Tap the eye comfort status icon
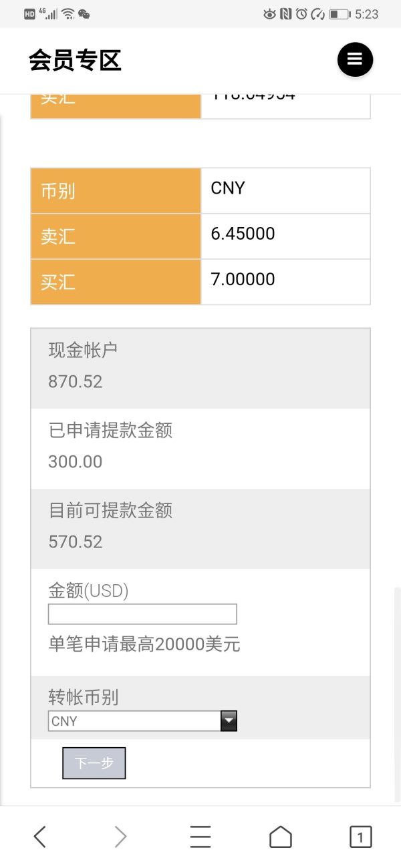Screen dimensions: 401x868 coord(269,14)
